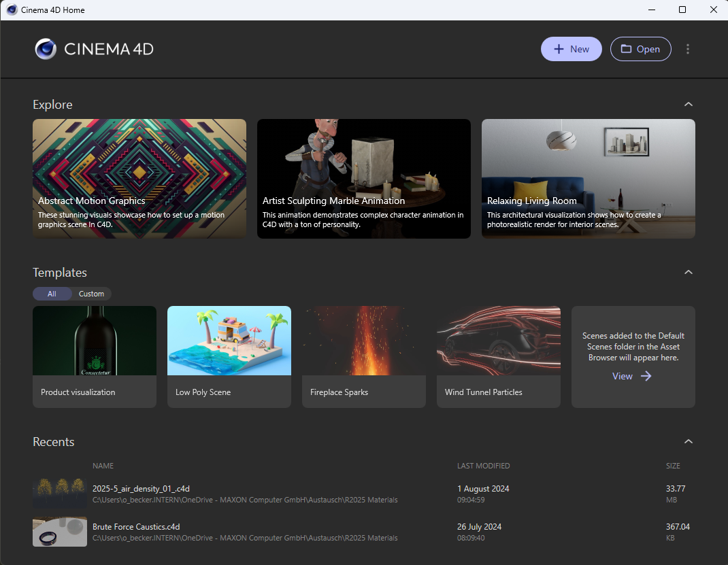Open the Low Poly Scene template
728x565 pixels.
click(229, 357)
